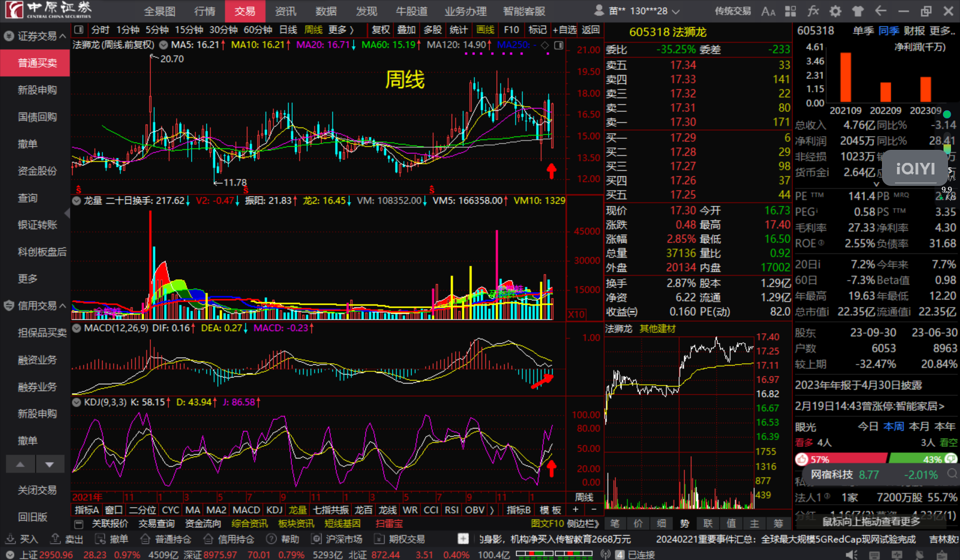The image size is (960, 560).
Task: Open the skin theme shirt icon
Action: click(858, 11)
